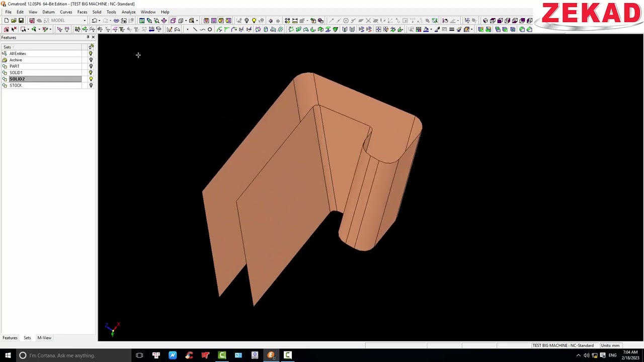Viewport: 644px width, 362px height.
Task: Click the ENG language indicator in tray
Action: (x=612, y=355)
